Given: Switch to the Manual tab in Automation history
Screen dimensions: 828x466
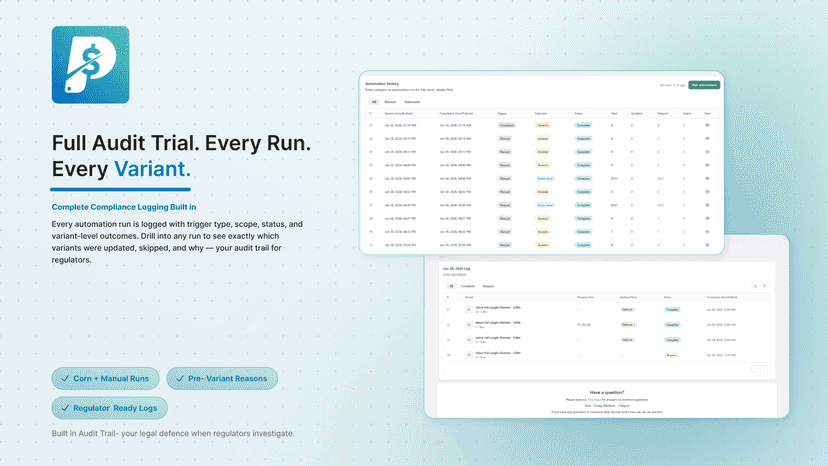Looking at the screenshot, I should point(390,102).
